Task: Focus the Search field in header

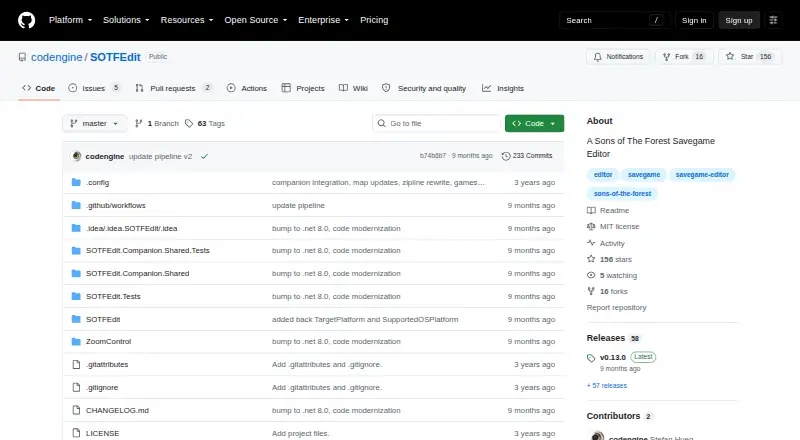Action: (614, 20)
